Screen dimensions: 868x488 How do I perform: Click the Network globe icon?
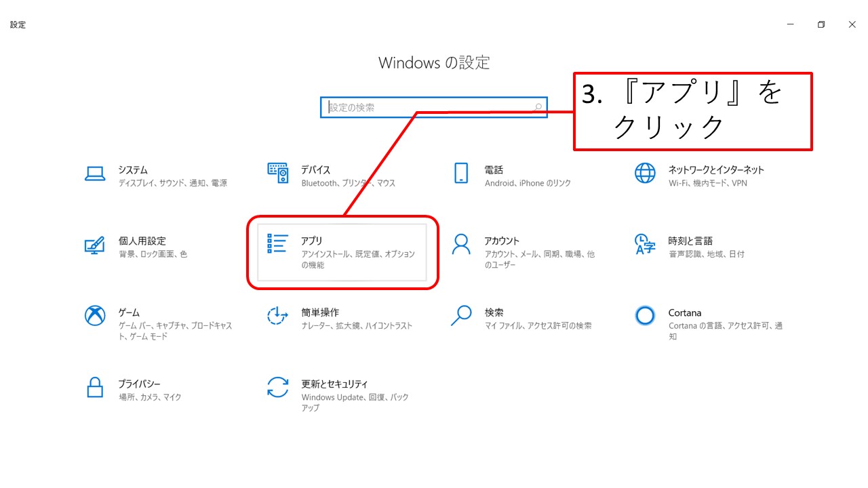(x=645, y=174)
